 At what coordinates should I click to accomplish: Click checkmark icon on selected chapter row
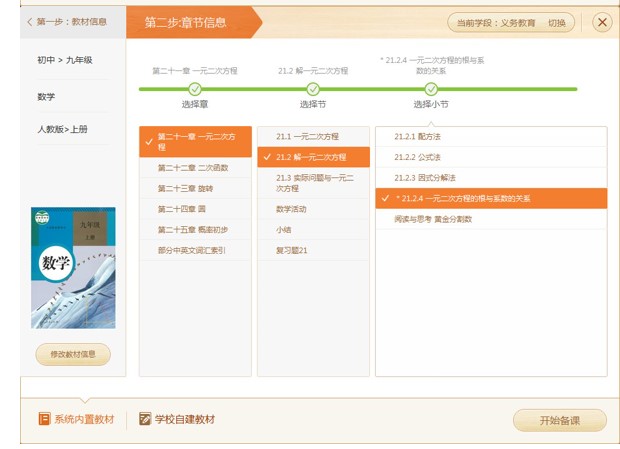point(149,142)
